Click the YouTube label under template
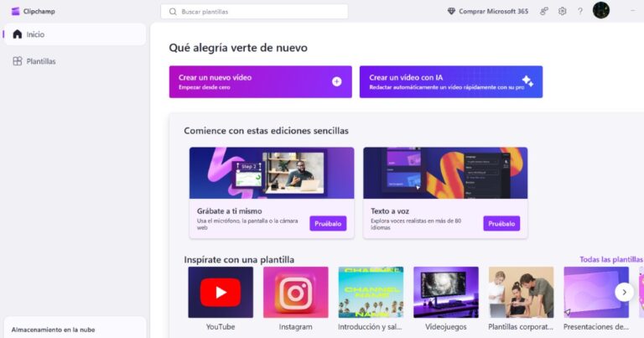Image resolution: width=644 pixels, height=338 pixels. [x=221, y=327]
